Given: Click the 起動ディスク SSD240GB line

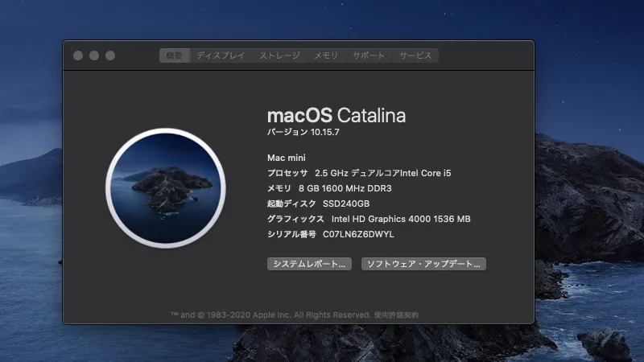Looking at the screenshot, I should 318,204.
